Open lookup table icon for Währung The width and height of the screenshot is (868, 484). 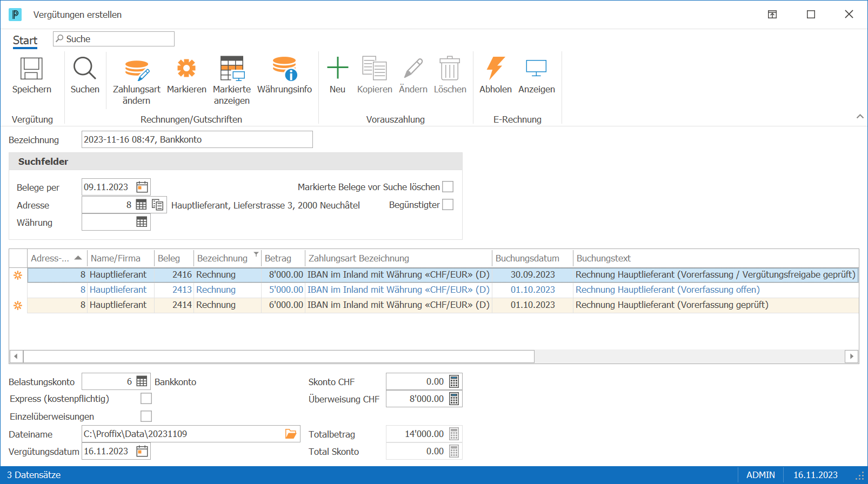(142, 222)
